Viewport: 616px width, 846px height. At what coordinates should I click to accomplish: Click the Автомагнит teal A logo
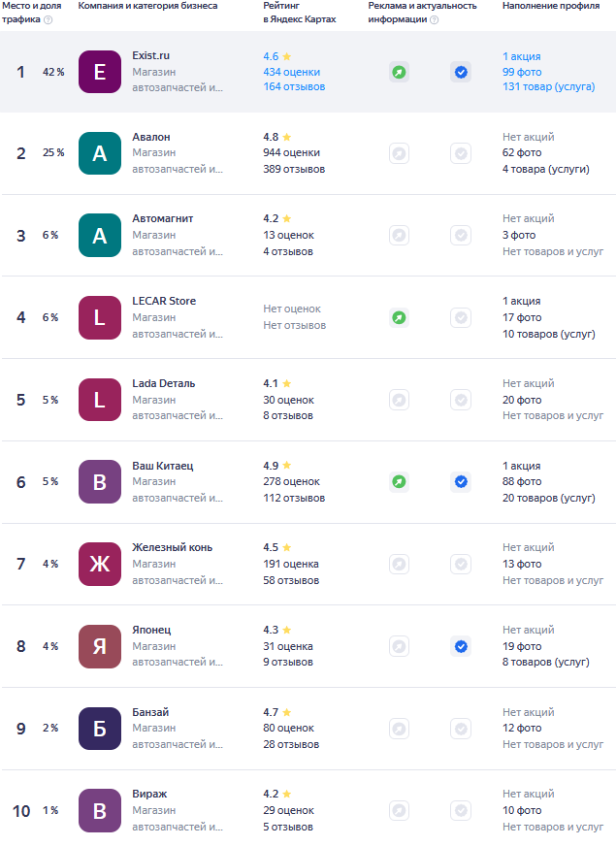(x=100, y=235)
